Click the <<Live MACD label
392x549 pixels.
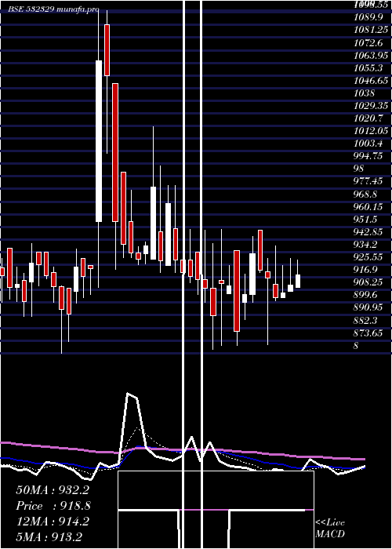click(x=330, y=528)
